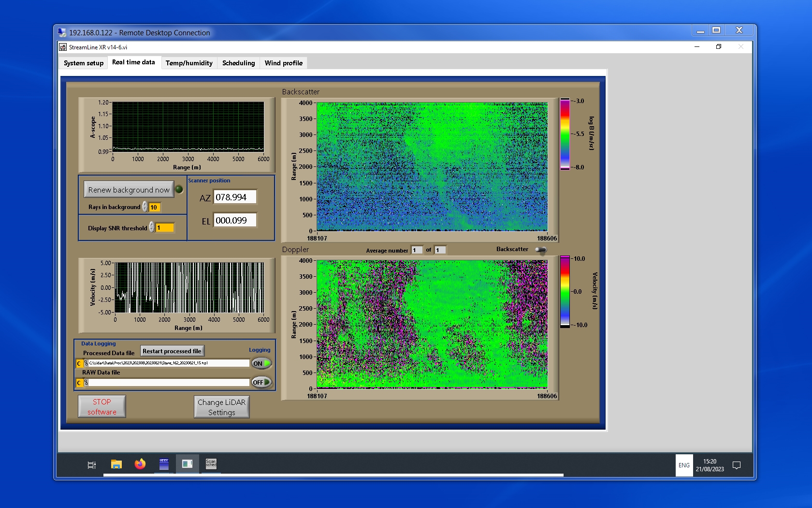812x508 pixels.
Task: Click the Display SNR threshold stepper arrows
Action: tap(152, 227)
